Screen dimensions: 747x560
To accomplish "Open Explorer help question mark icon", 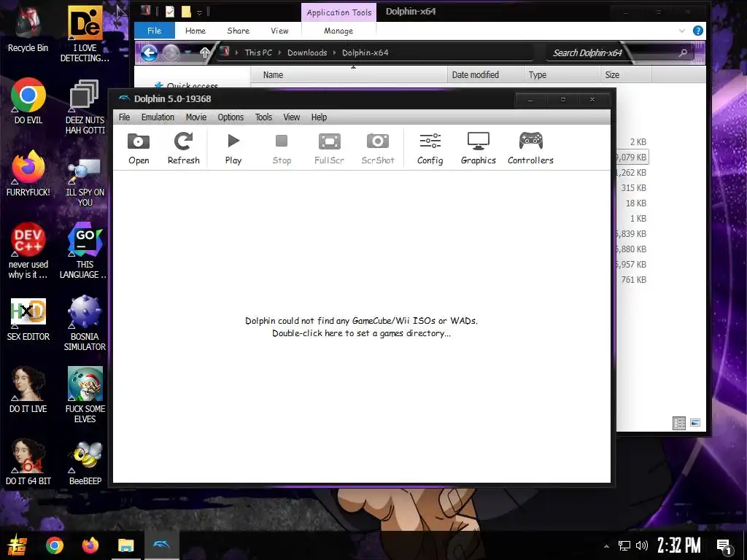I will tap(698, 31).
